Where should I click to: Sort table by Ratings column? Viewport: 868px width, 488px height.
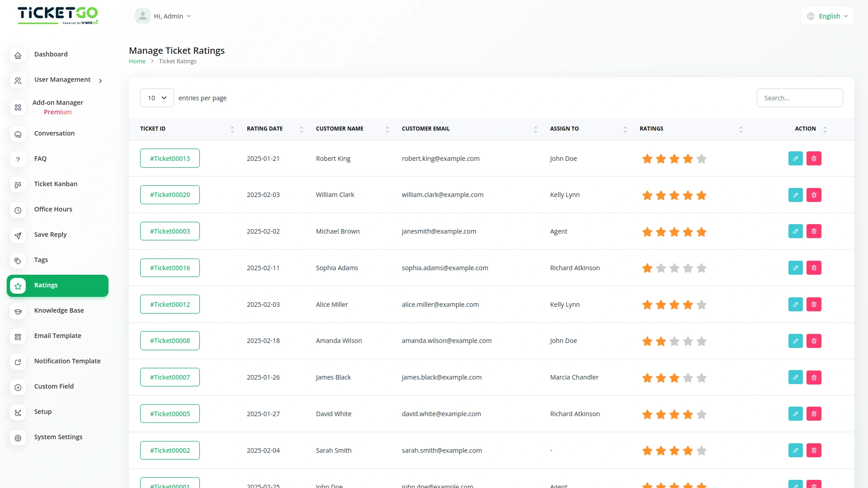click(x=741, y=129)
